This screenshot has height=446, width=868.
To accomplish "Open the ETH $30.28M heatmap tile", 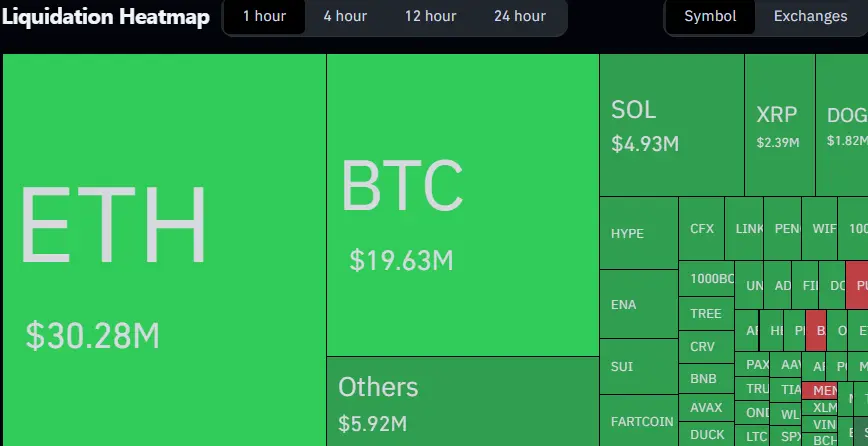I will pos(164,250).
